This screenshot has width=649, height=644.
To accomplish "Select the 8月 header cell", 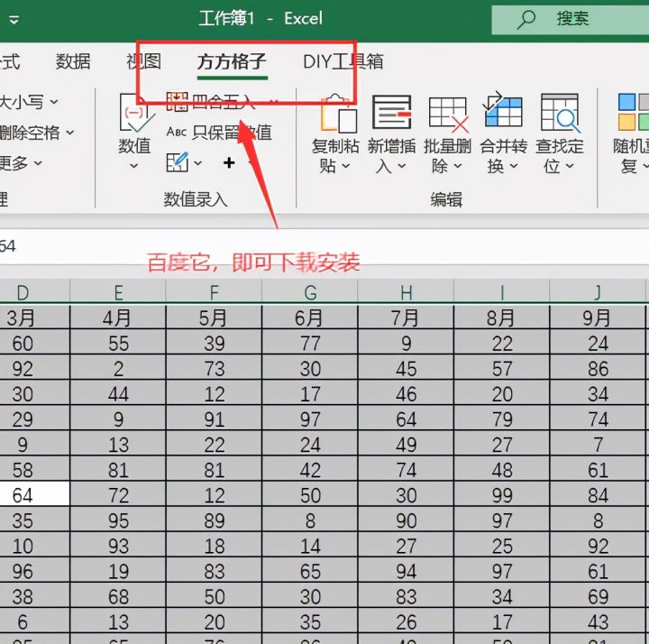I will pos(502,317).
